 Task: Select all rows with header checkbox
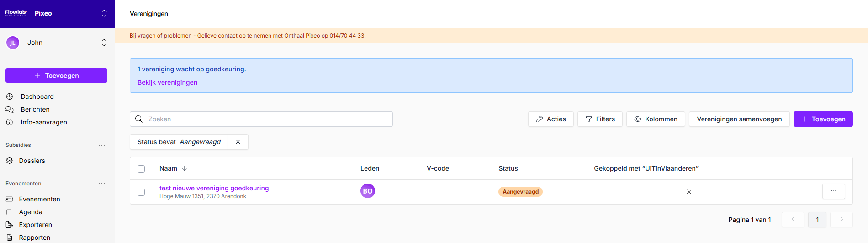pos(141,169)
